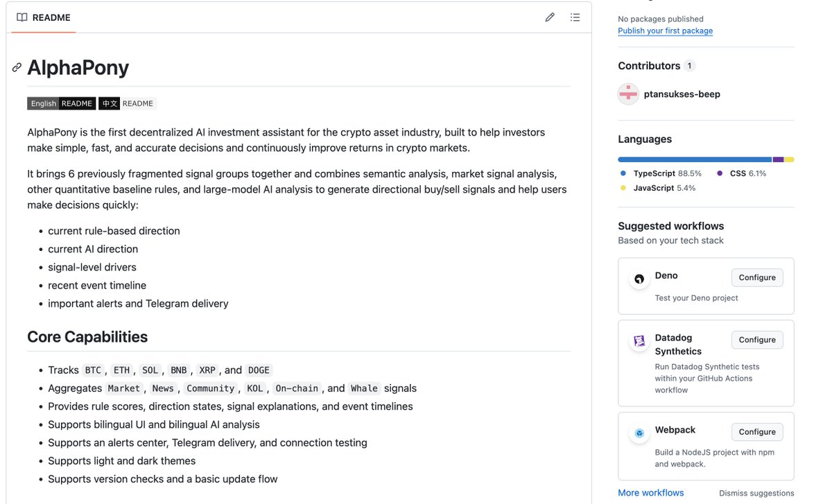The image size is (832, 504).
Task: Click 'Based on your tech stack' text
Action: click(x=670, y=241)
